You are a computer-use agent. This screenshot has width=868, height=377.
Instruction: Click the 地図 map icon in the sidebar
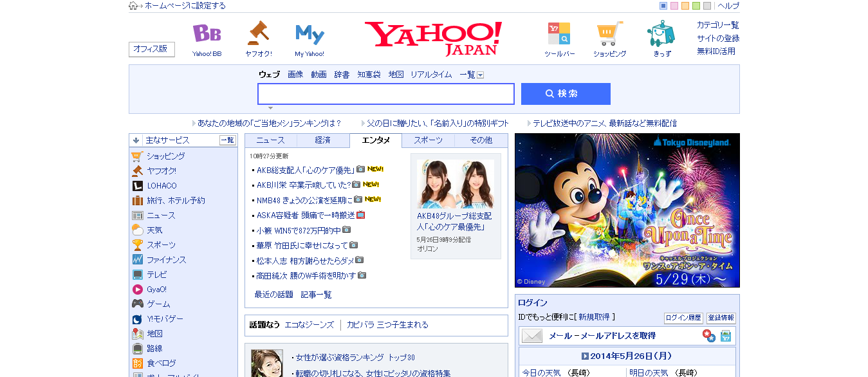coord(137,334)
